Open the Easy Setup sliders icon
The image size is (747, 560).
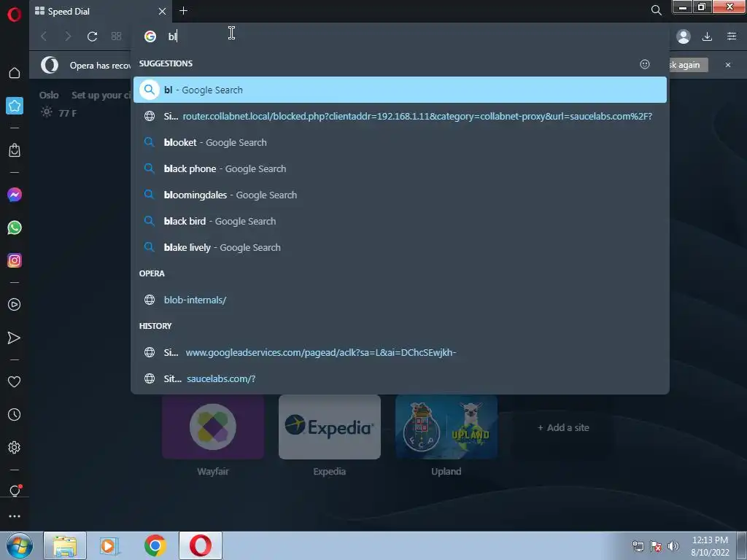732,36
